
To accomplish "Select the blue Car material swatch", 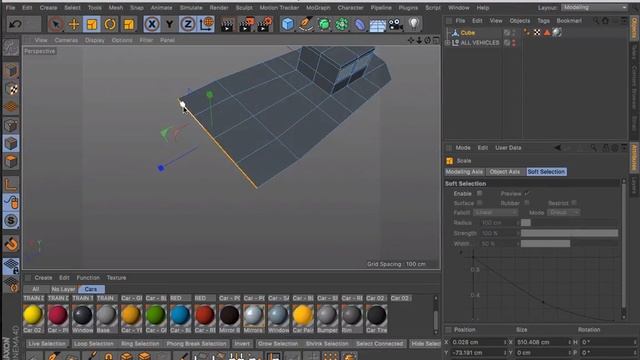I will (x=180, y=315).
